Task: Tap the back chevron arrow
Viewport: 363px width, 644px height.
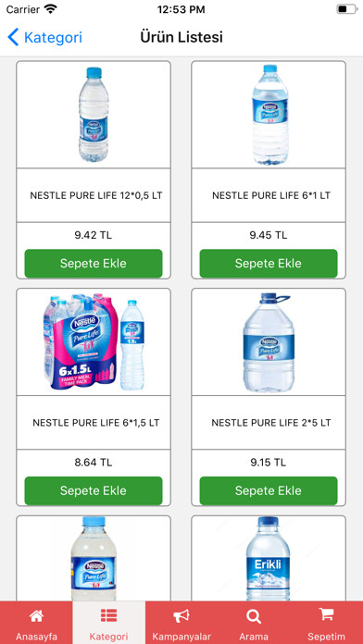Action: point(13,37)
